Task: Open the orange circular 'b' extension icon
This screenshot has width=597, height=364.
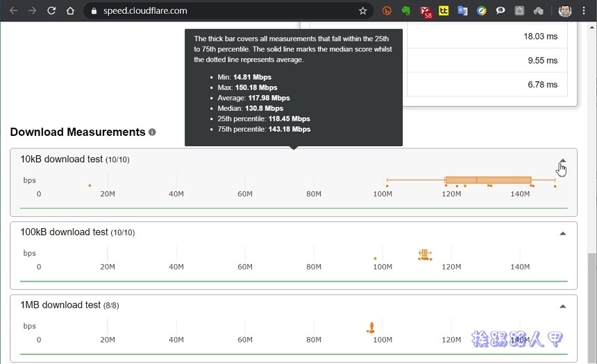Action: click(387, 11)
